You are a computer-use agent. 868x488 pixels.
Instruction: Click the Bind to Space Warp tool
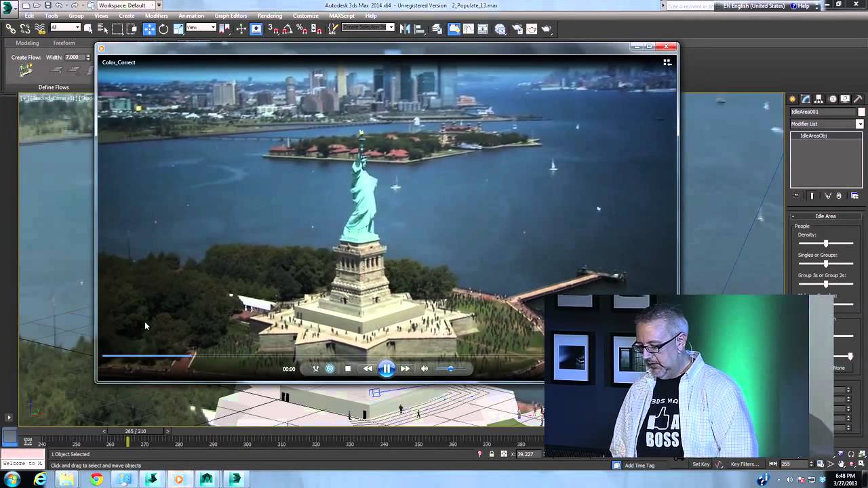click(40, 28)
